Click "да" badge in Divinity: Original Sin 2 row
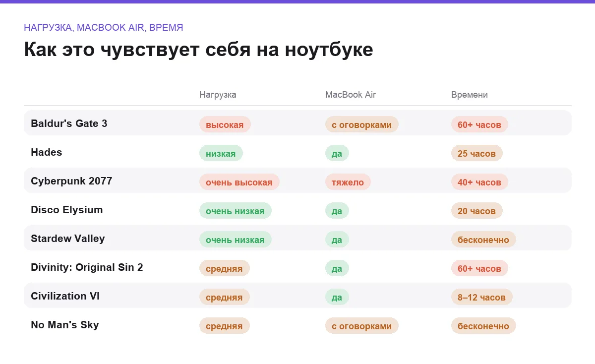Viewport: 595px width, 364px height. tap(337, 268)
